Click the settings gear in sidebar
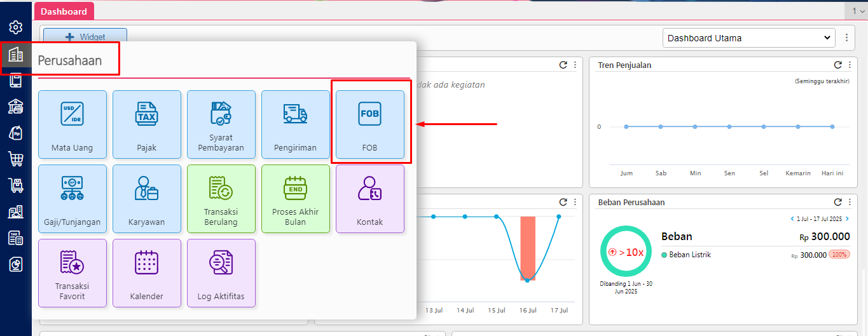868x336 pixels. tap(16, 27)
